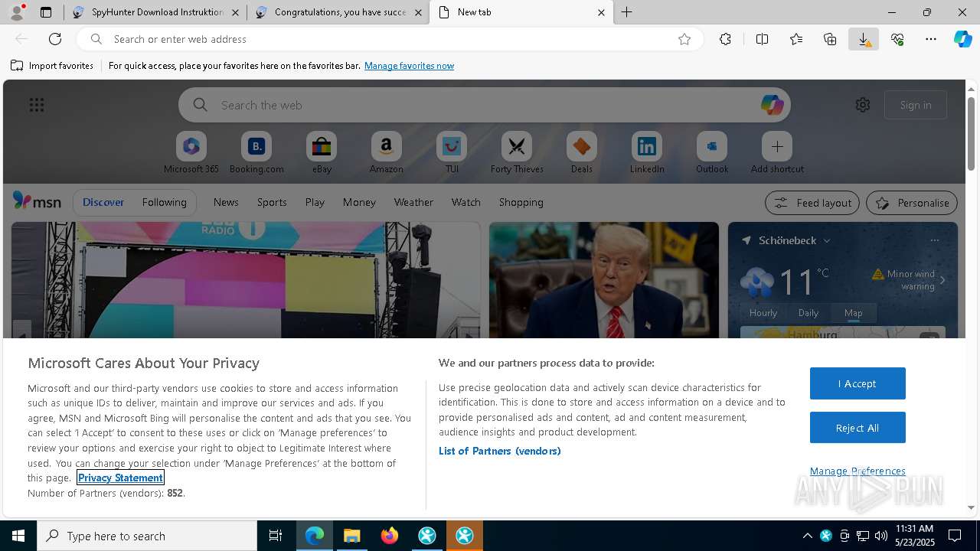Switch to SpyHunter Download Instructions tab
Screen dimensions: 980x551
point(156,12)
